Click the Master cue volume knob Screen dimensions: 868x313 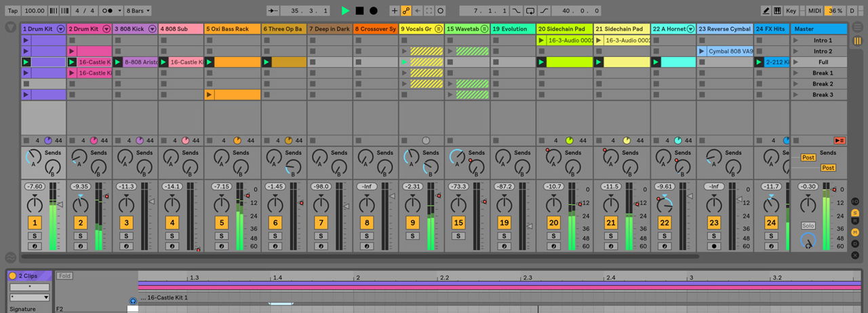808,240
